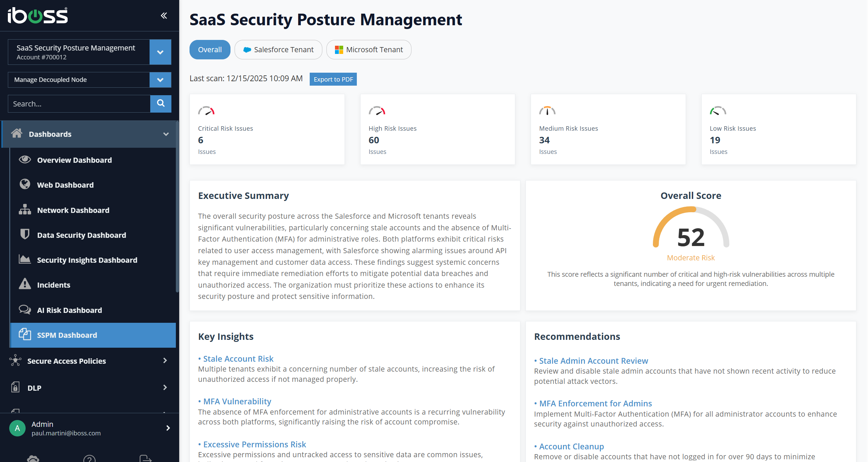This screenshot has height=462, width=868.
Task: Expand the DLP section
Action: point(165,388)
